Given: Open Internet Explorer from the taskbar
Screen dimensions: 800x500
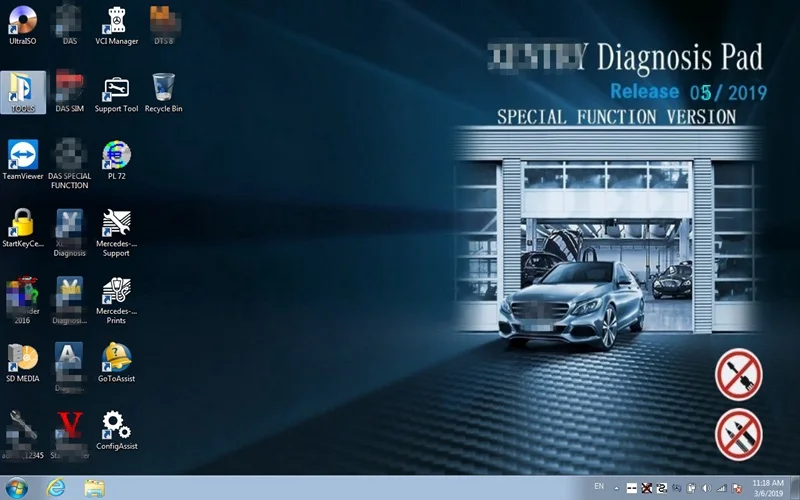Looking at the screenshot, I should pyautogui.click(x=56, y=487).
